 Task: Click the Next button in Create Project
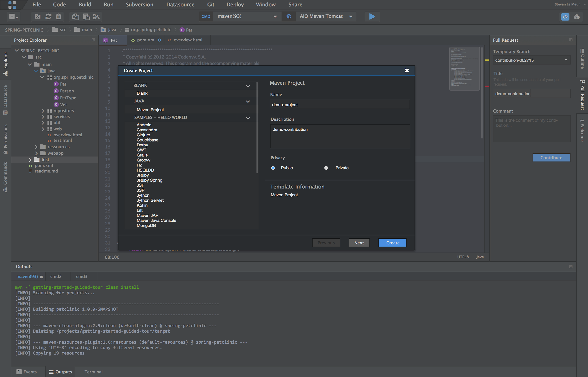click(x=359, y=243)
